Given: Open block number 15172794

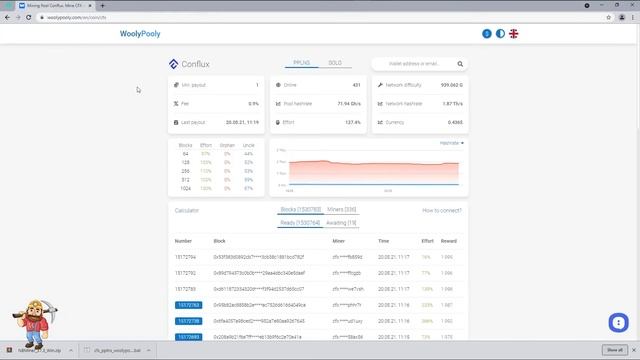Looking at the screenshot, I should click(x=185, y=257).
